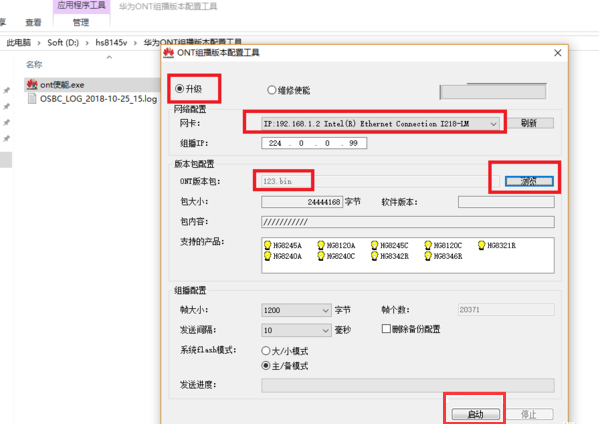This screenshot has width=599, height=424.
Task: Click the 刷新 refresh button
Action: 529,123
